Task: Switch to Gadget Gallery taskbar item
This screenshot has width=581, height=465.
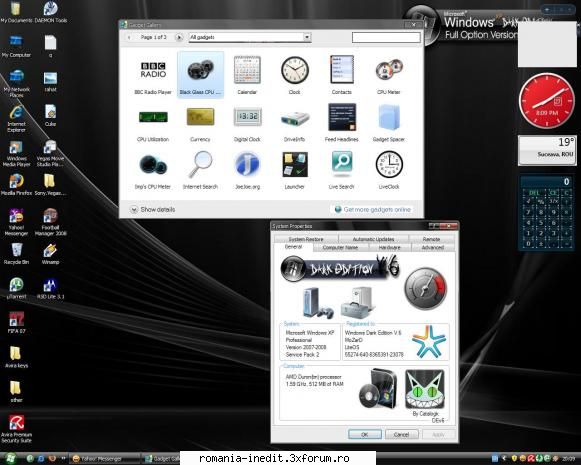Action: 162,459
